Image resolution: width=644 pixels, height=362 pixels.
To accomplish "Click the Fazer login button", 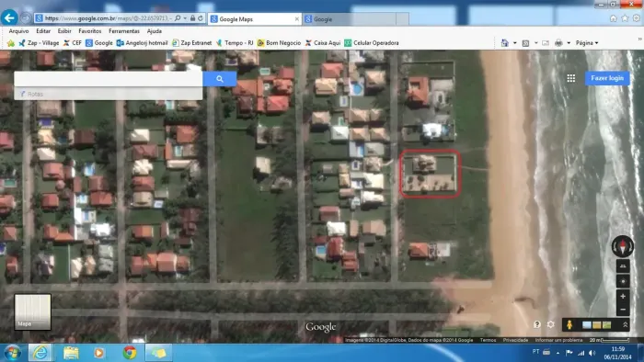I will (607, 78).
